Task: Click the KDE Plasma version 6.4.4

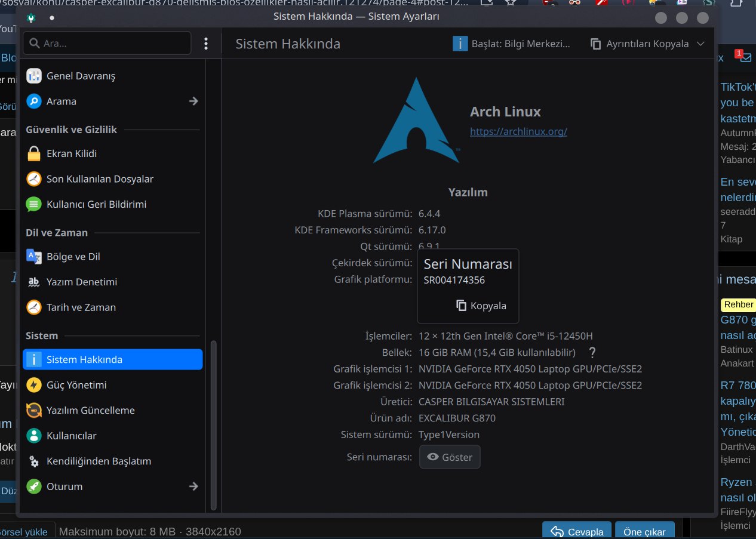Action: (x=429, y=214)
